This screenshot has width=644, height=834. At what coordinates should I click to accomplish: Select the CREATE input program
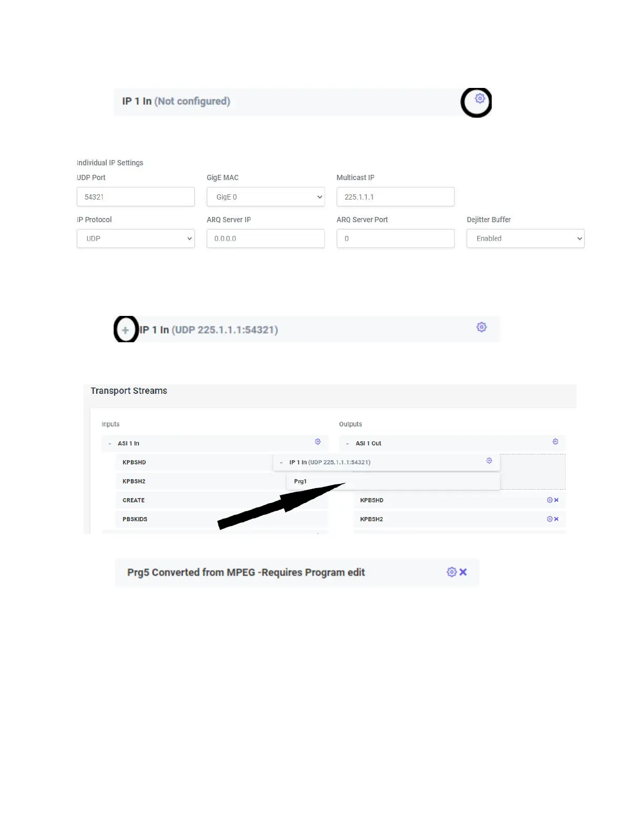134,500
